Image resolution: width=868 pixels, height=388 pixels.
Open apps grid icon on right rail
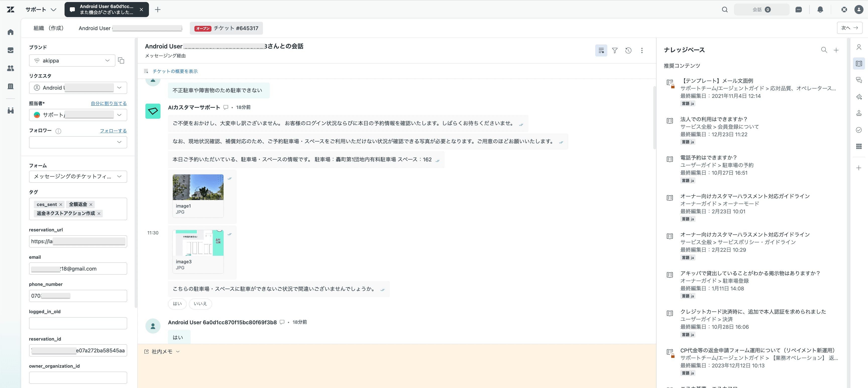[x=858, y=146]
